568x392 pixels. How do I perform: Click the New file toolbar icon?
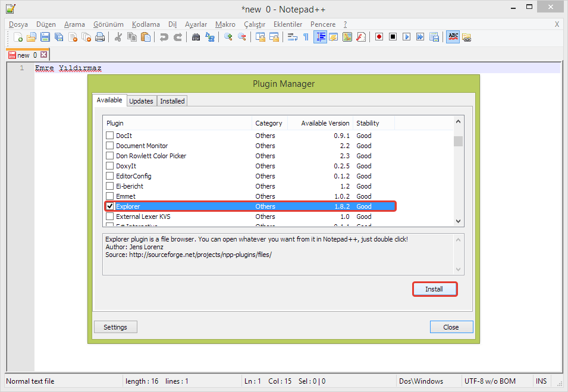pos(18,37)
